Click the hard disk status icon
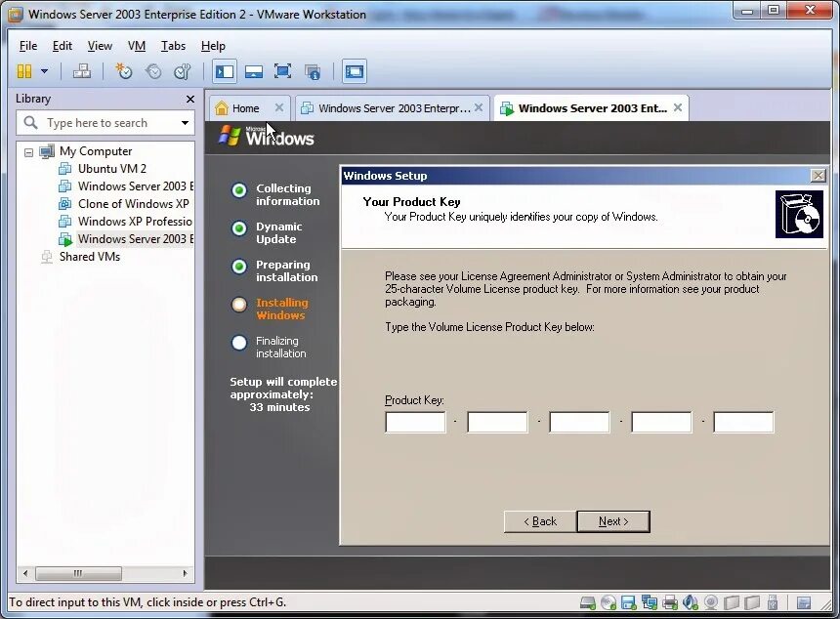 click(x=588, y=603)
